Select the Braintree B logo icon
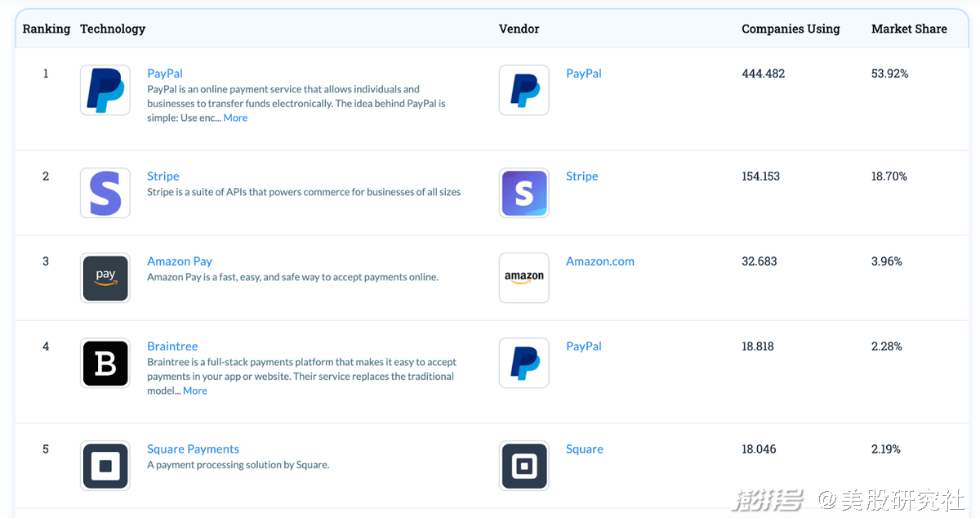980x518 pixels. coord(105,363)
